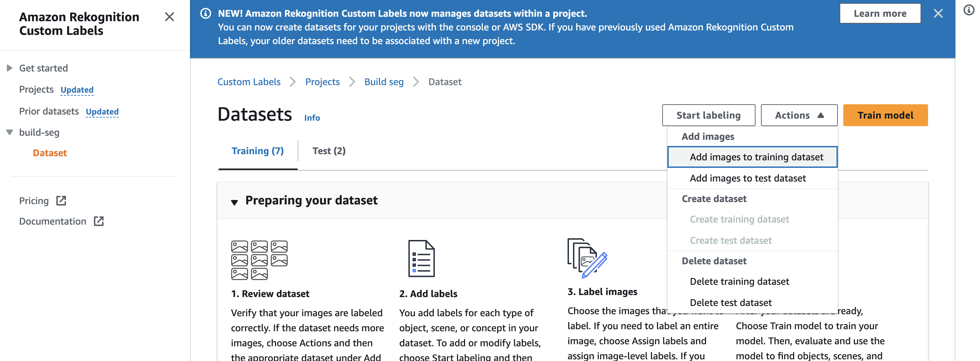The image size is (980, 361).
Task: Click the Learn more button
Action: [880, 13]
